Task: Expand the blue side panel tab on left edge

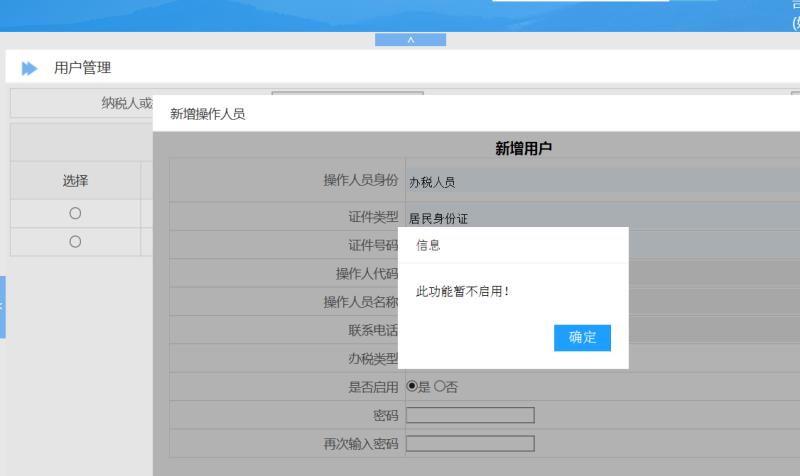Action: (2, 306)
